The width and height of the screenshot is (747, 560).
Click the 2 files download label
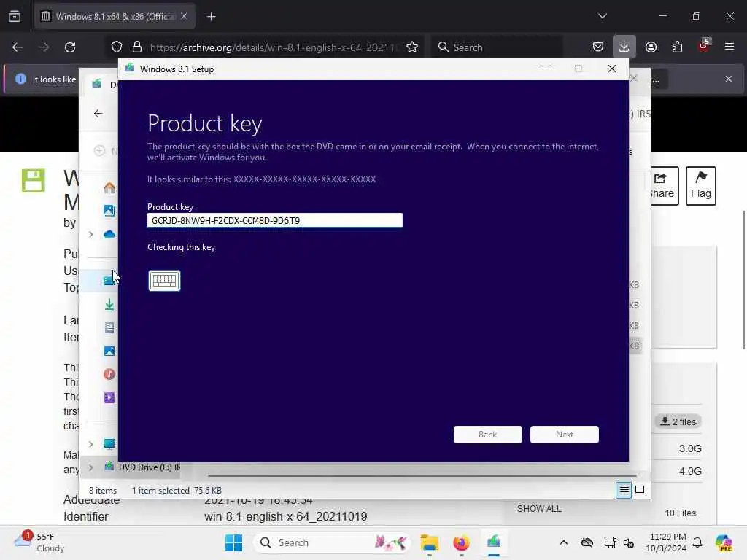pos(678,421)
